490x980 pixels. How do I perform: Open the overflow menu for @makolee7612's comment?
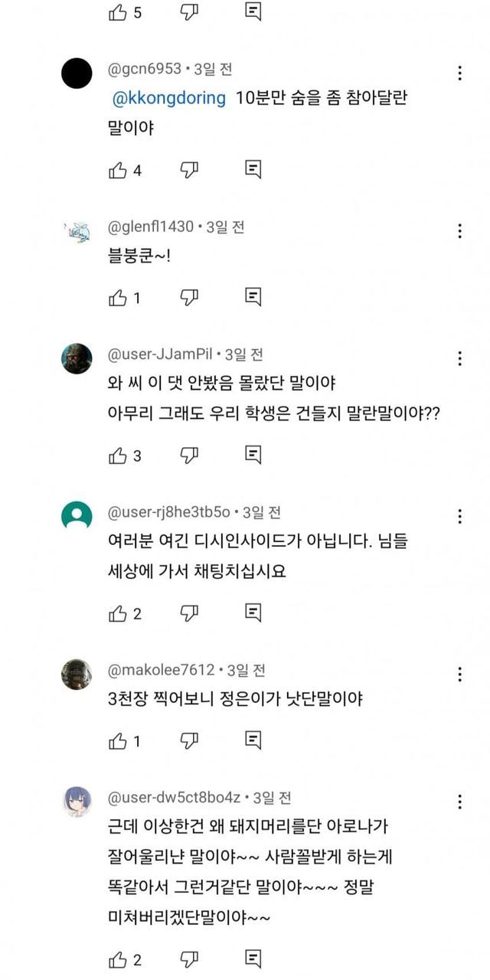point(459,675)
